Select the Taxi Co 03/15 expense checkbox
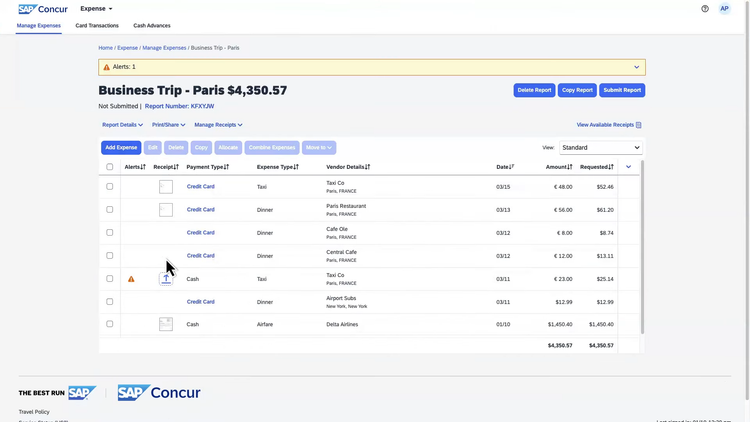The width and height of the screenshot is (750, 422). point(110,187)
